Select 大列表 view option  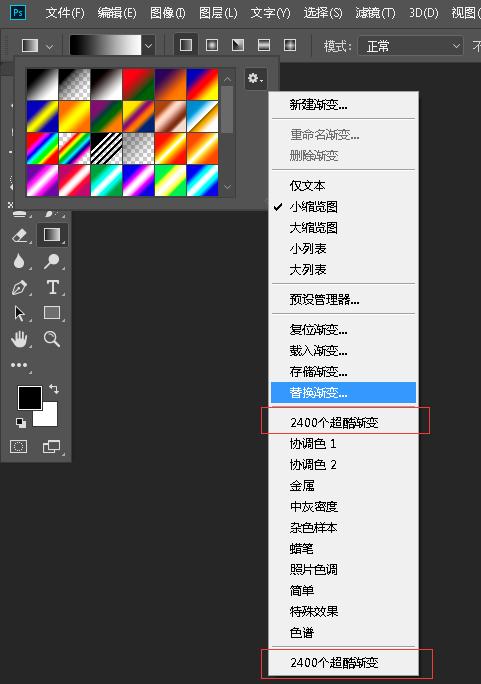tap(343, 269)
